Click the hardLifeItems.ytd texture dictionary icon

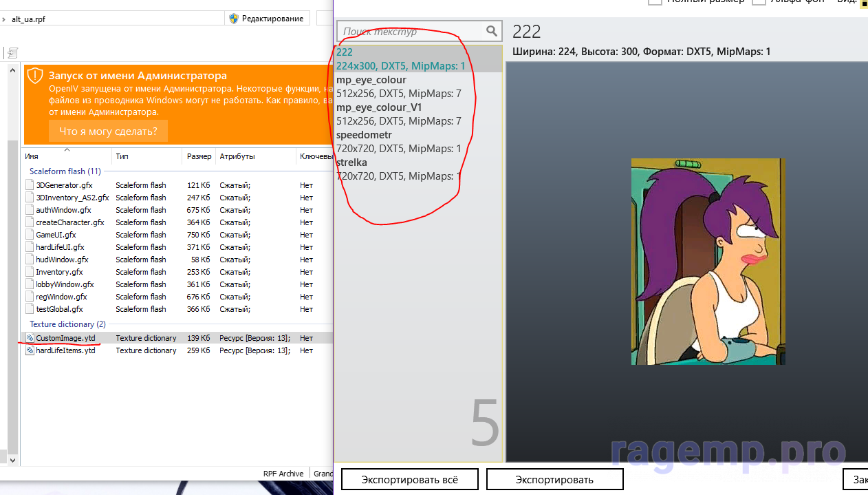30,350
